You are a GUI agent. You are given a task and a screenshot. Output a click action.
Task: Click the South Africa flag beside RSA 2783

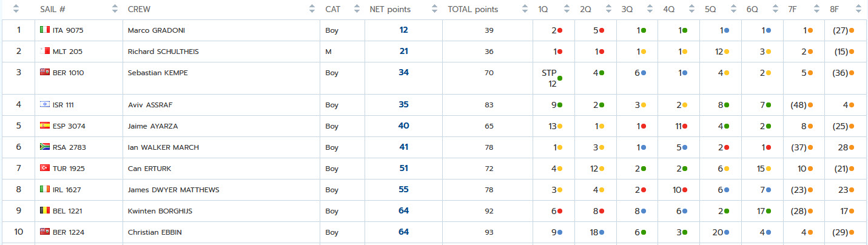[x=45, y=147]
